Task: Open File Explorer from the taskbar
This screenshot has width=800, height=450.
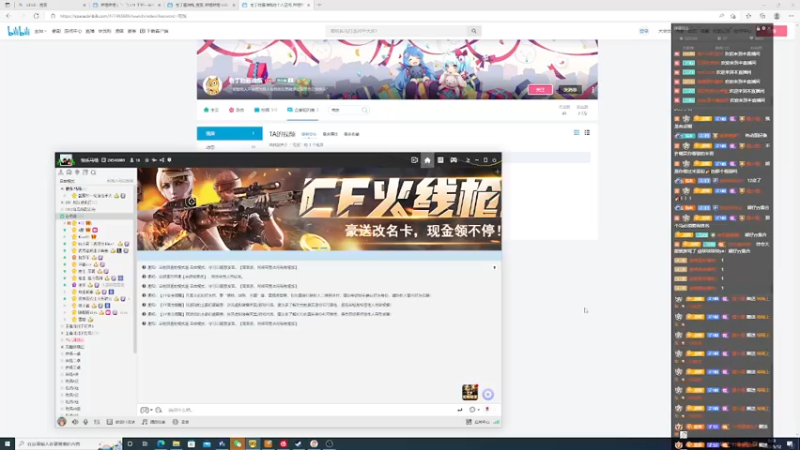Action: pyautogui.click(x=176, y=444)
